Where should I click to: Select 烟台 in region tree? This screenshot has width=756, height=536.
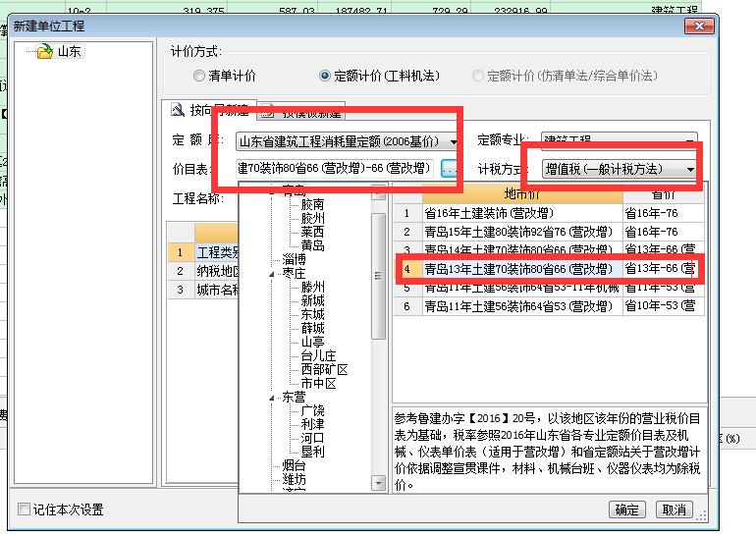(x=294, y=465)
